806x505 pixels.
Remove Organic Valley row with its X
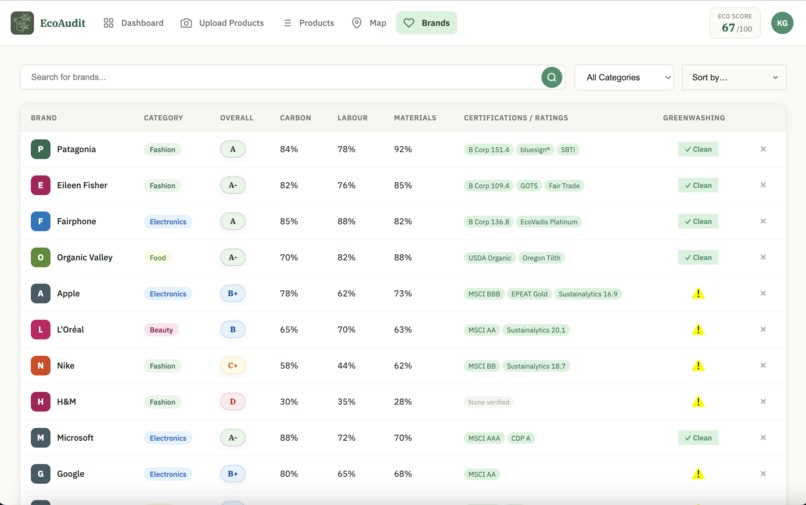pos(763,257)
